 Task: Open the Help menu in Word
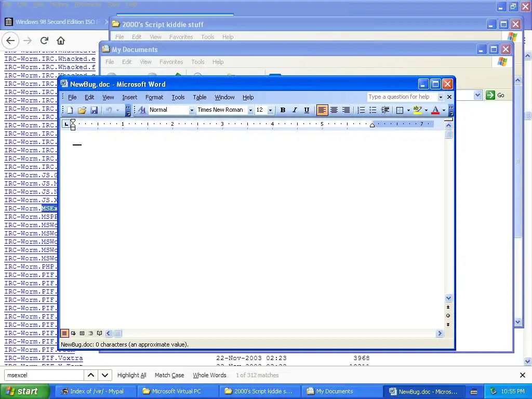248,97
